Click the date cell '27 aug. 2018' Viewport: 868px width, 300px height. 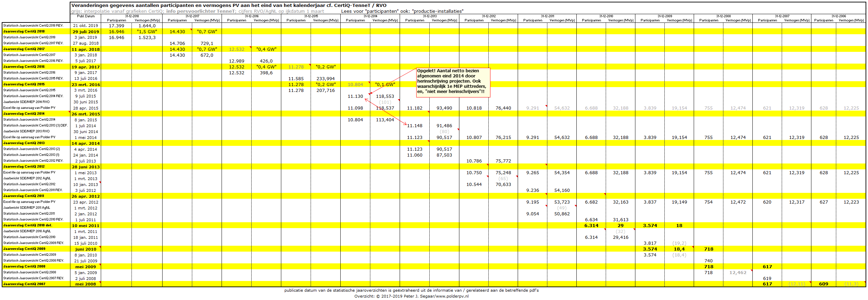(86, 43)
